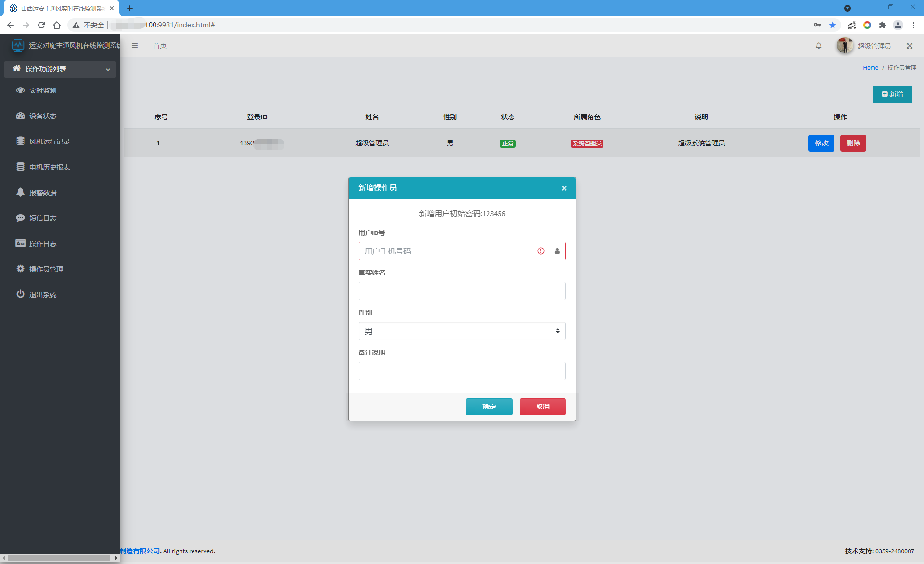Click the 超级管理员 avatar picture
Image resolution: width=924 pixels, height=564 pixels.
845,46
